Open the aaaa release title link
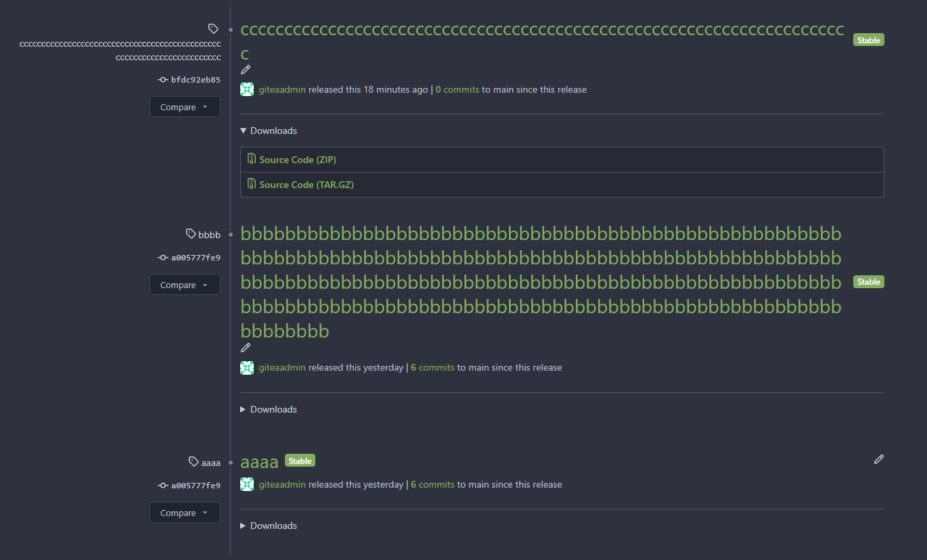This screenshot has width=927, height=560. (259, 462)
